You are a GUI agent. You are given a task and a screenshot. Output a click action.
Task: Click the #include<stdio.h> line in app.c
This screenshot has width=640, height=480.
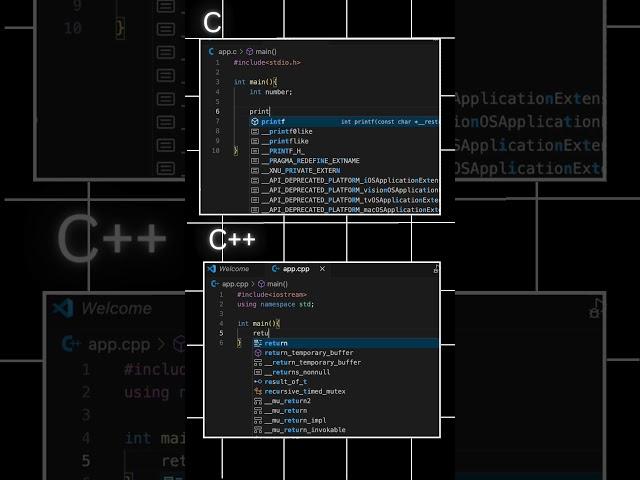(267, 62)
